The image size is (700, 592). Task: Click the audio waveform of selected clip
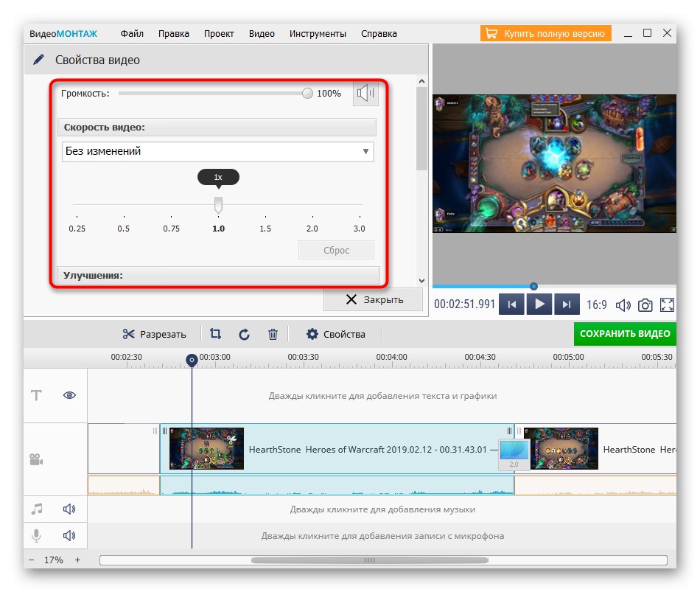337,485
